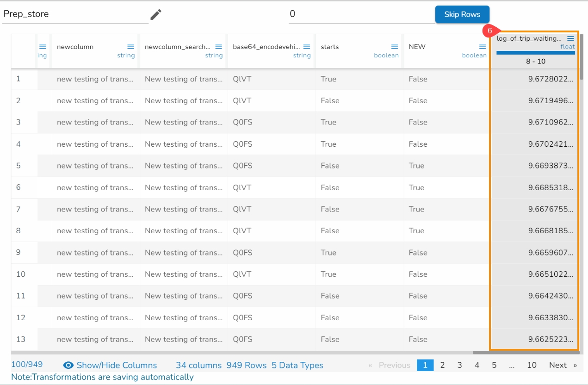The height and width of the screenshot is (385, 588).
Task: Click the skip rows number input field
Action: tap(361, 14)
